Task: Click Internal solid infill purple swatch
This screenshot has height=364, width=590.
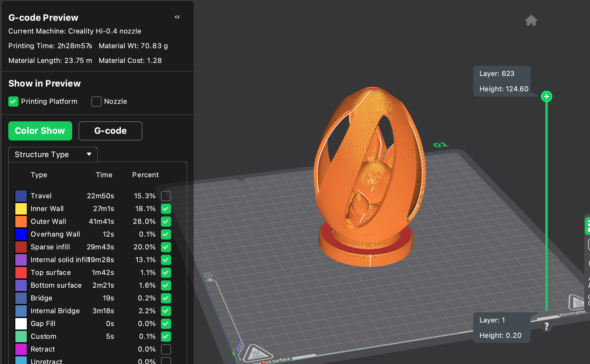Action: coord(21,260)
